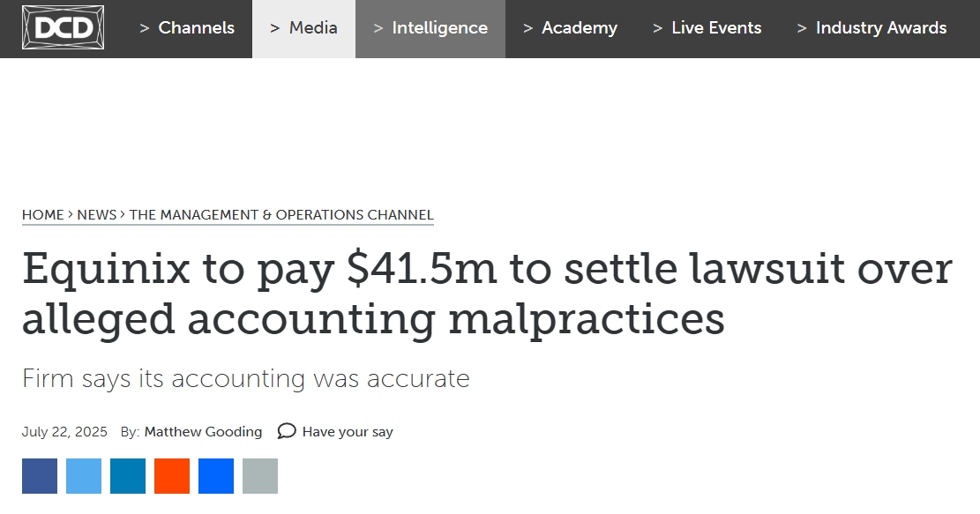This screenshot has height=514, width=980.
Task: Share via the teal LinkedIn square
Action: pos(128,476)
